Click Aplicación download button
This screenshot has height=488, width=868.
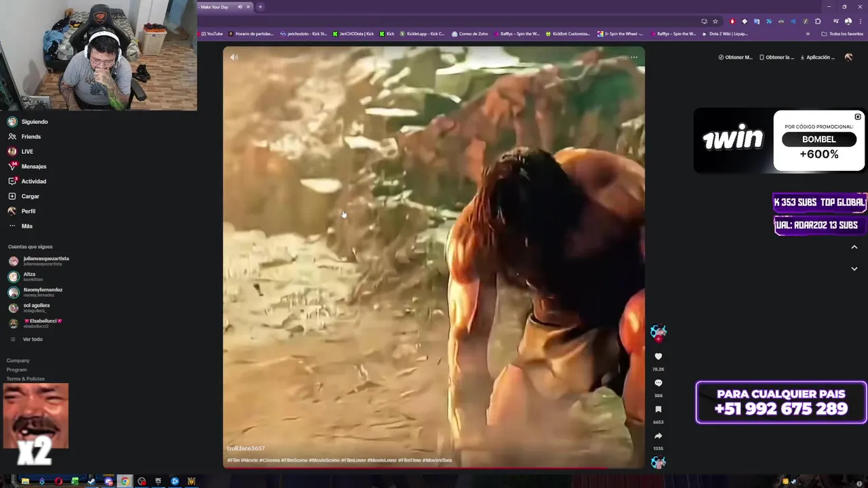click(x=818, y=58)
